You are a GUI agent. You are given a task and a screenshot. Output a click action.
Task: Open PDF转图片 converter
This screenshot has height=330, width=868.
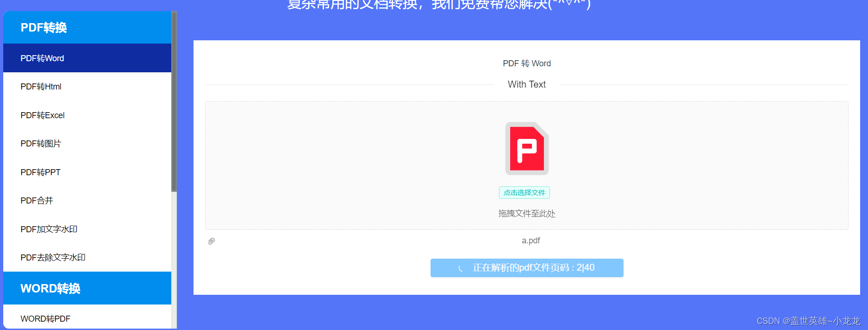(87, 144)
